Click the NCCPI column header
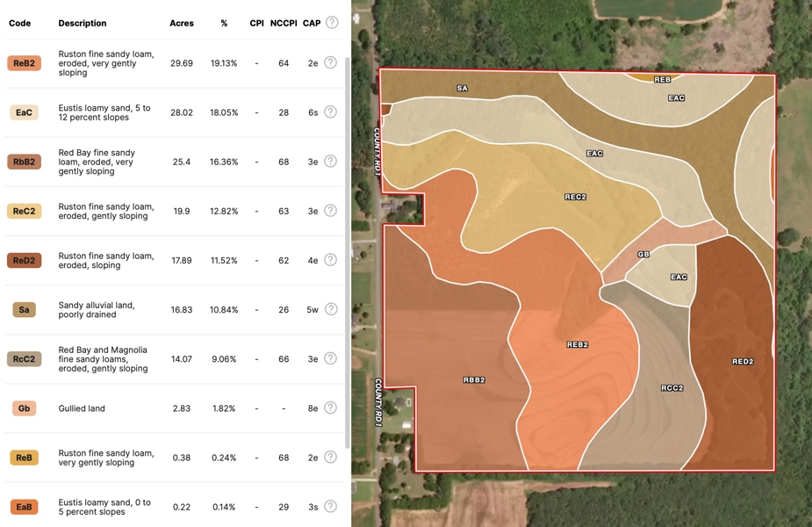This screenshot has height=527, width=812. pyautogui.click(x=284, y=24)
